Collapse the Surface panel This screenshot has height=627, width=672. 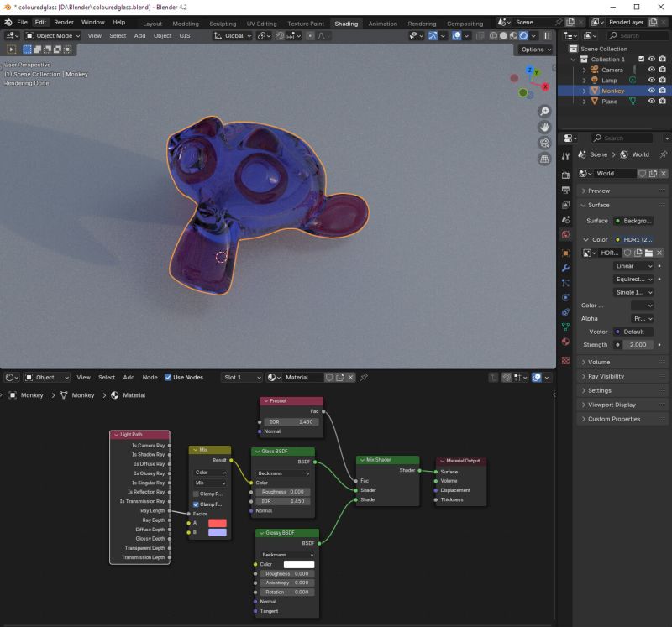[x=622, y=205]
